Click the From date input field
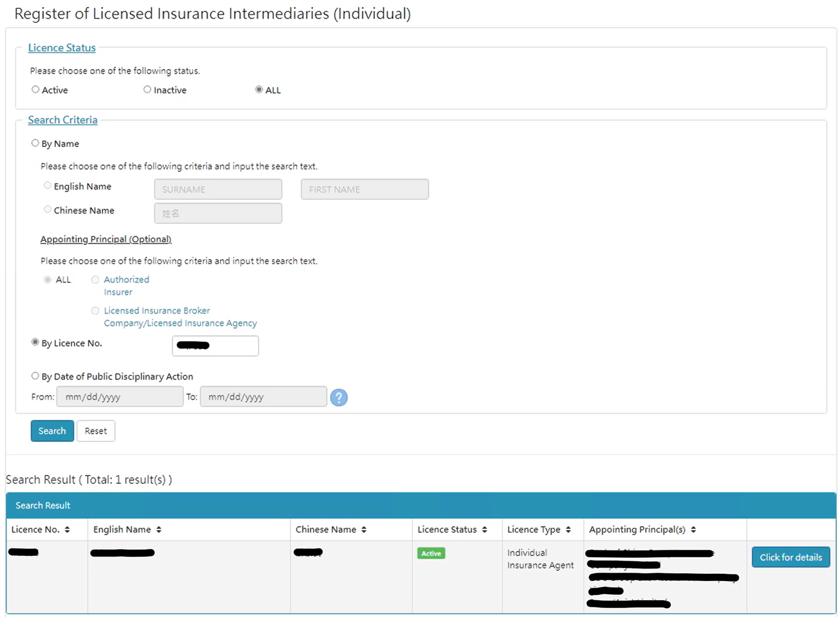840x617 pixels. [120, 397]
